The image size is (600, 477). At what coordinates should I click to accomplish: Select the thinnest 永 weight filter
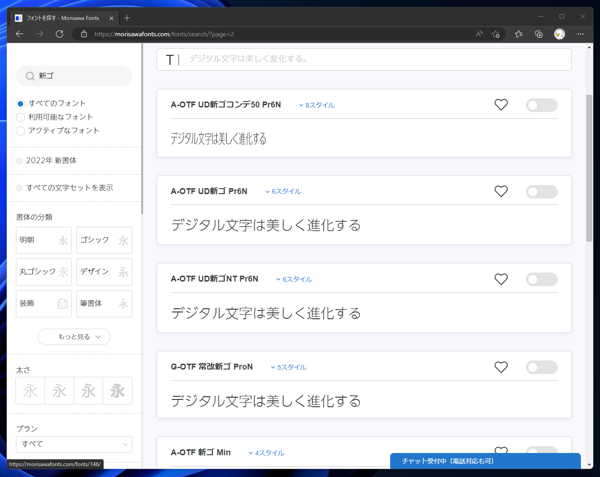tap(30, 391)
